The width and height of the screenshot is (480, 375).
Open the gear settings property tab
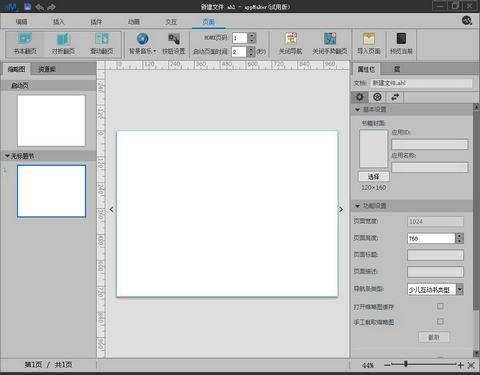(x=360, y=97)
